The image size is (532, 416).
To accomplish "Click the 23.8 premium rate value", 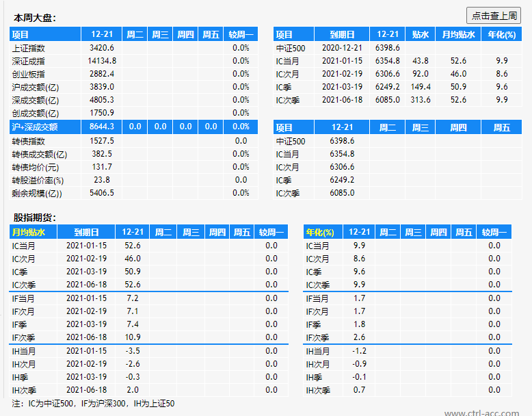I will (102, 180).
